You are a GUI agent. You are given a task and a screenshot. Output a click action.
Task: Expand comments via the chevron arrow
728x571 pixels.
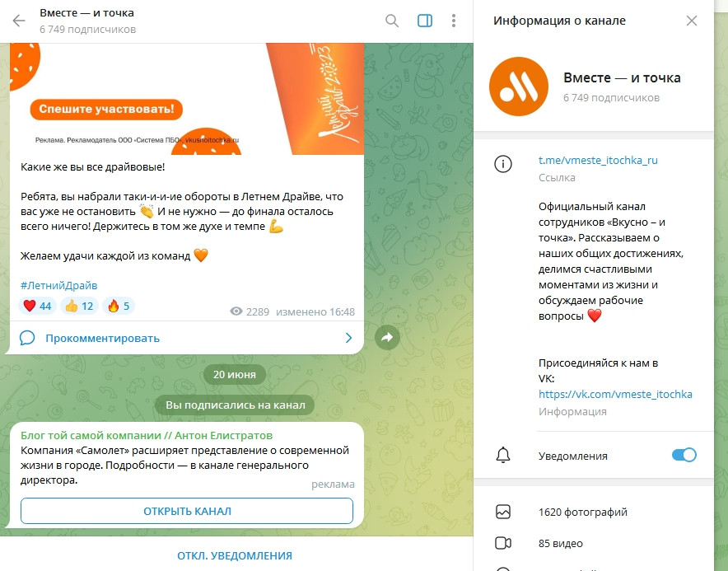coord(348,338)
